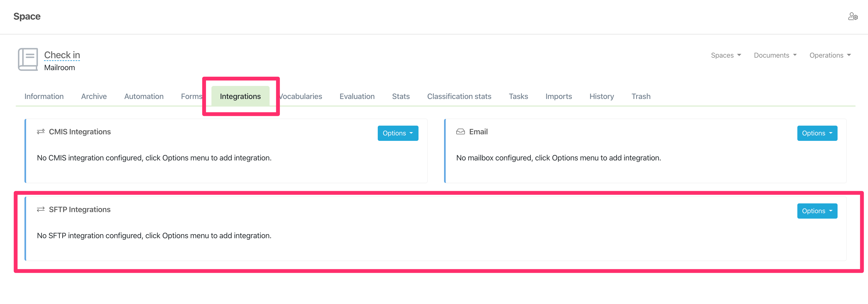This screenshot has height=304, width=868.
Task: Click the Check in space name link
Action: tap(62, 55)
